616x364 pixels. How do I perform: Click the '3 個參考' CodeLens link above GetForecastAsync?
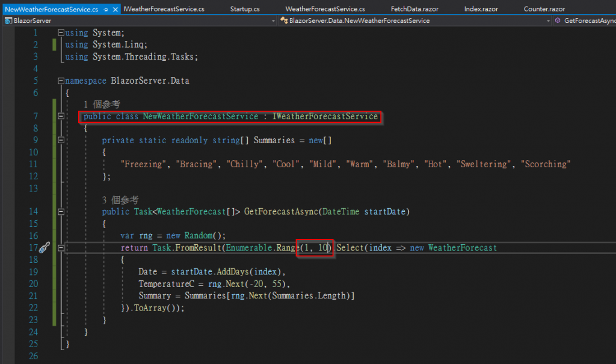[120, 200]
